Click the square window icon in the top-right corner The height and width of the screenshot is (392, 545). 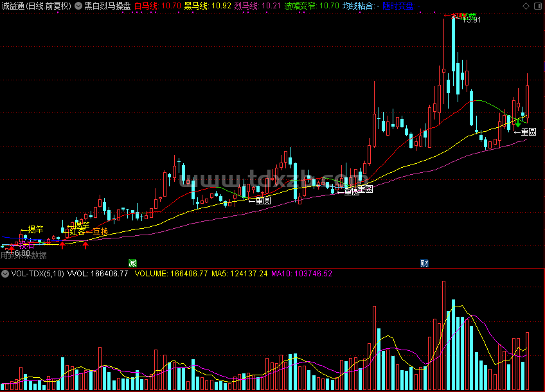click(x=538, y=6)
